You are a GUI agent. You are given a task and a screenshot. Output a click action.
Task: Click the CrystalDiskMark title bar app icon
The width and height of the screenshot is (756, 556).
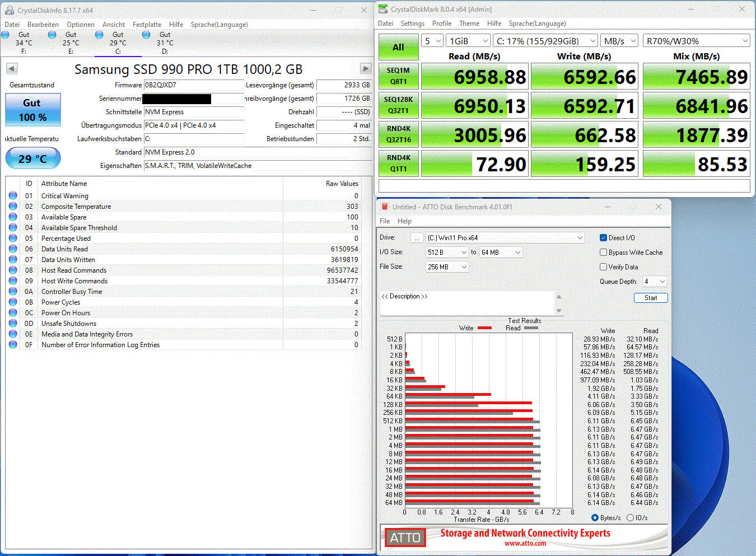383,9
